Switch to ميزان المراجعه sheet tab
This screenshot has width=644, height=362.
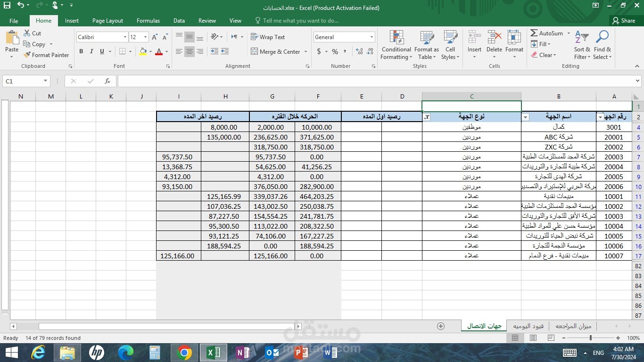coord(573,326)
